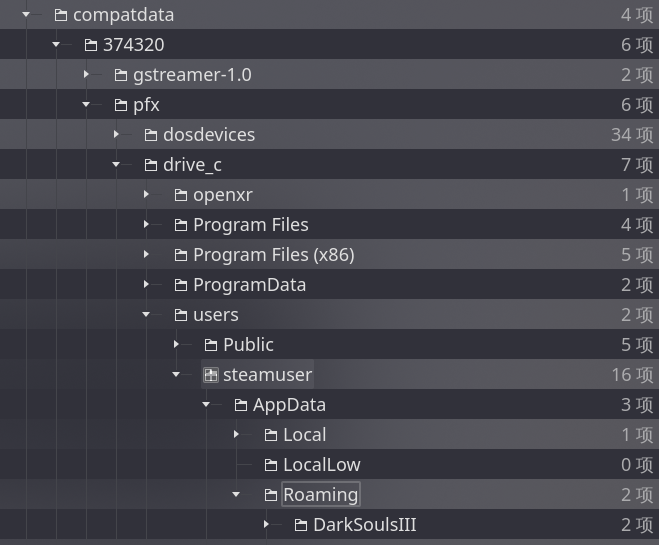Collapse the 374320 folder
The height and width of the screenshot is (545, 659).
pyautogui.click(x=57, y=45)
